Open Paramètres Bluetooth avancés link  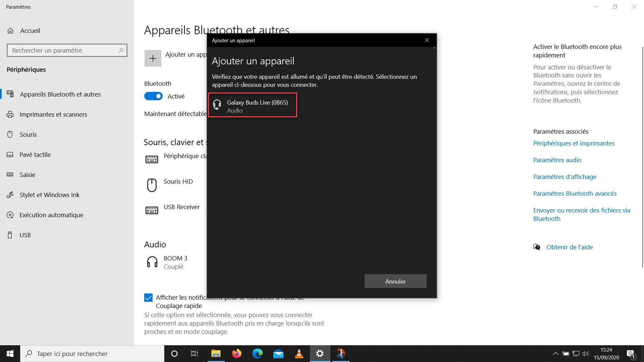[x=575, y=193]
